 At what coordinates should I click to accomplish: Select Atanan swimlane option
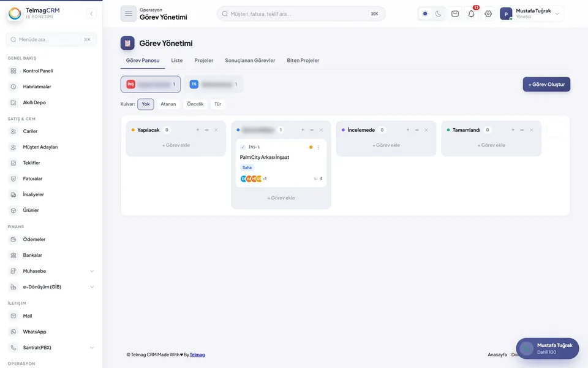168,104
